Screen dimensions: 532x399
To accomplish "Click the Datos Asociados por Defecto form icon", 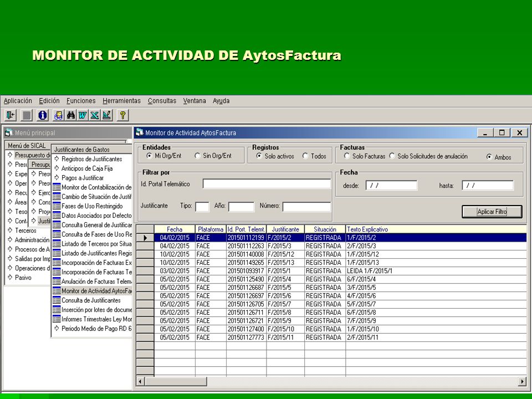I will click(x=57, y=216).
